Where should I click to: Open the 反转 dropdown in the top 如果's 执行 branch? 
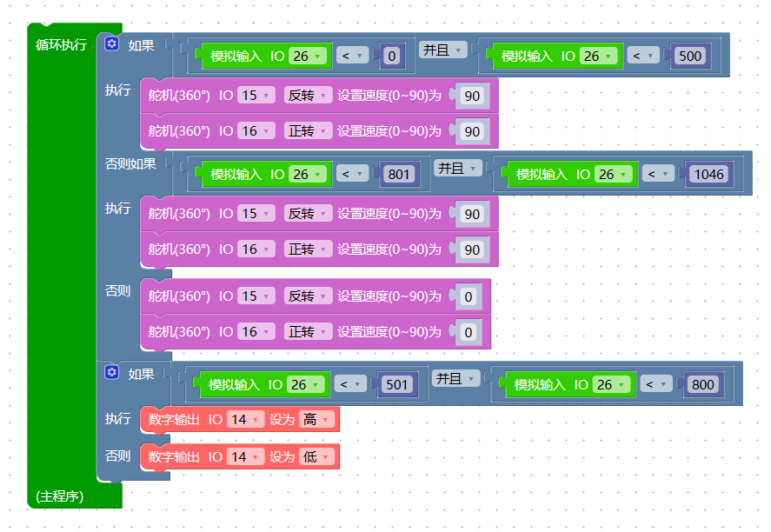(x=308, y=95)
